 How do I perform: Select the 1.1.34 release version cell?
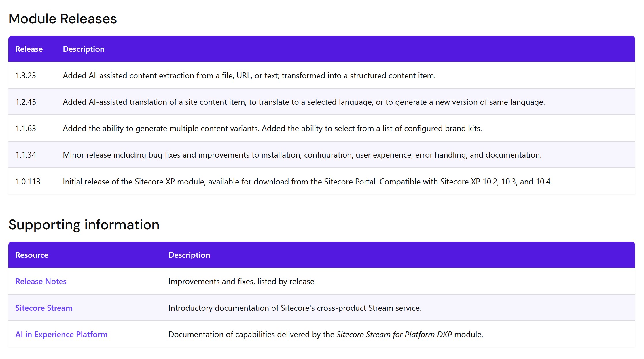26,155
